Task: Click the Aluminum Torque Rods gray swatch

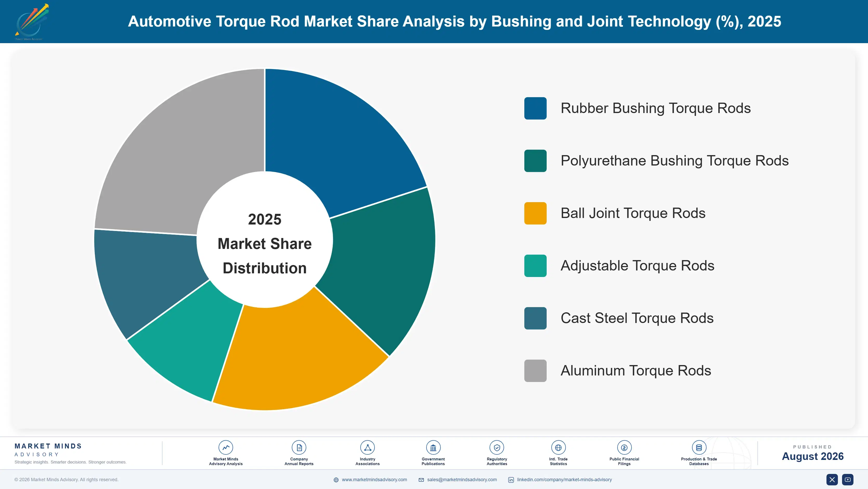Action: pyautogui.click(x=535, y=371)
